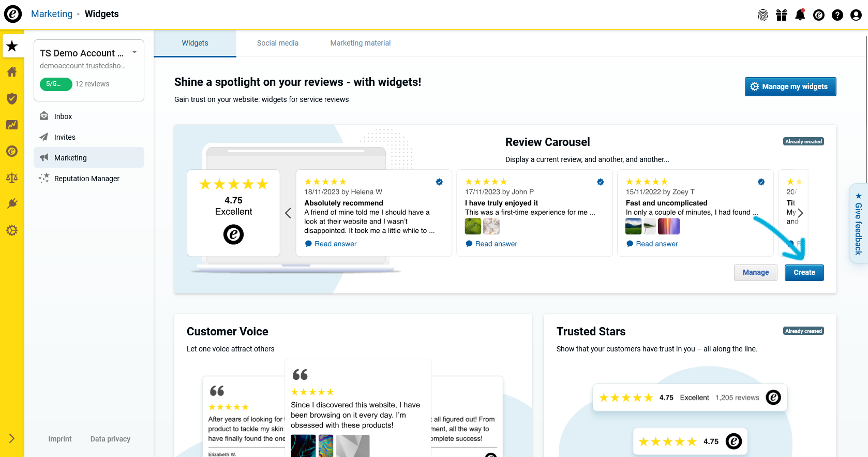The height and width of the screenshot is (457, 868).
Task: Read answer on Helena W review
Action: coord(331,244)
